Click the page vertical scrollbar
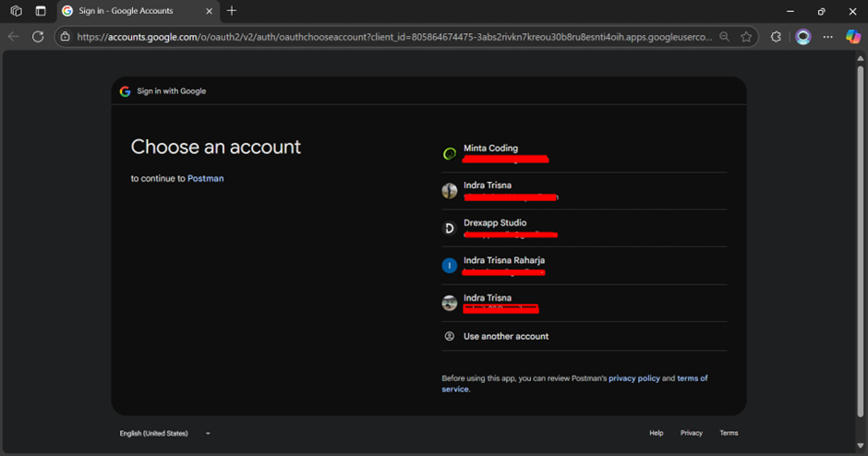The image size is (868, 456). pyautogui.click(x=861, y=241)
